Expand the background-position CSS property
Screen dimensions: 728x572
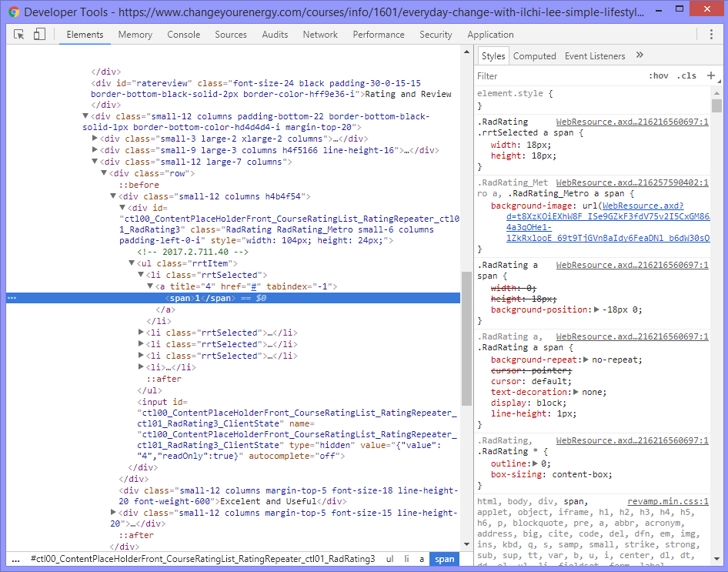(598, 309)
